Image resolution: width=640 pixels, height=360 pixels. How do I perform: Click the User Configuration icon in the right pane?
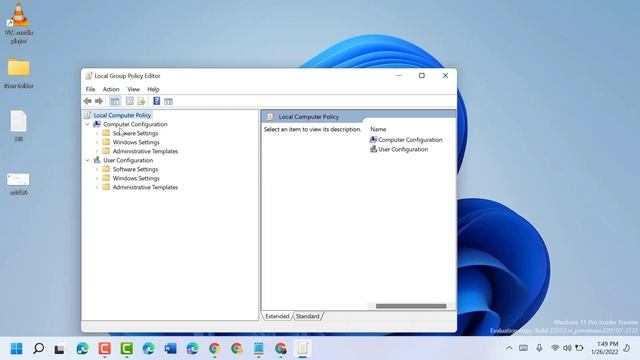coord(373,149)
